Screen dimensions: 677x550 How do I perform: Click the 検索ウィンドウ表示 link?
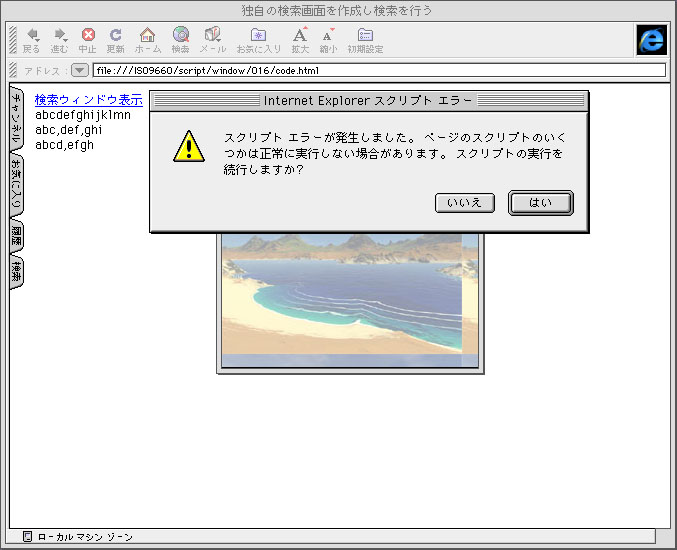point(89,100)
